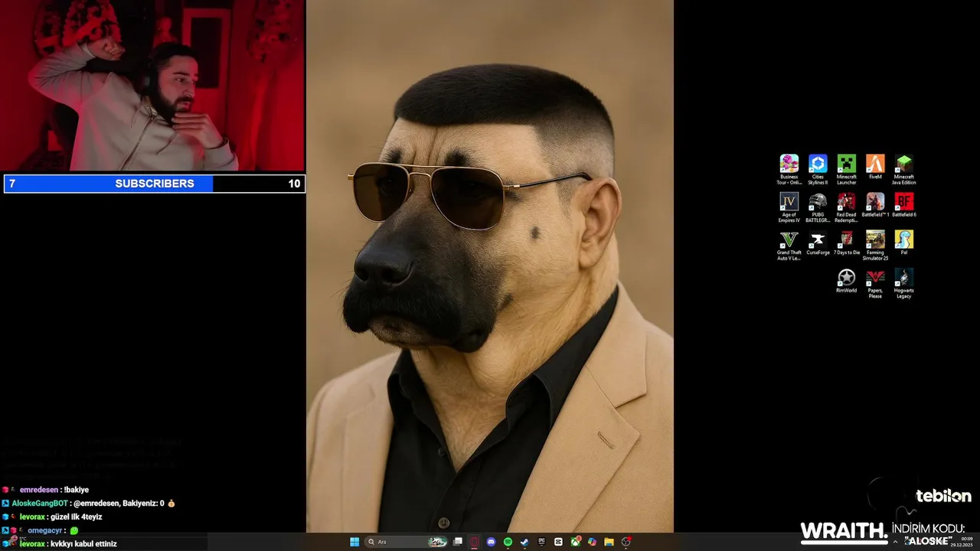Open File Explorer from the taskbar
This screenshot has width=980, height=551.
(x=609, y=542)
